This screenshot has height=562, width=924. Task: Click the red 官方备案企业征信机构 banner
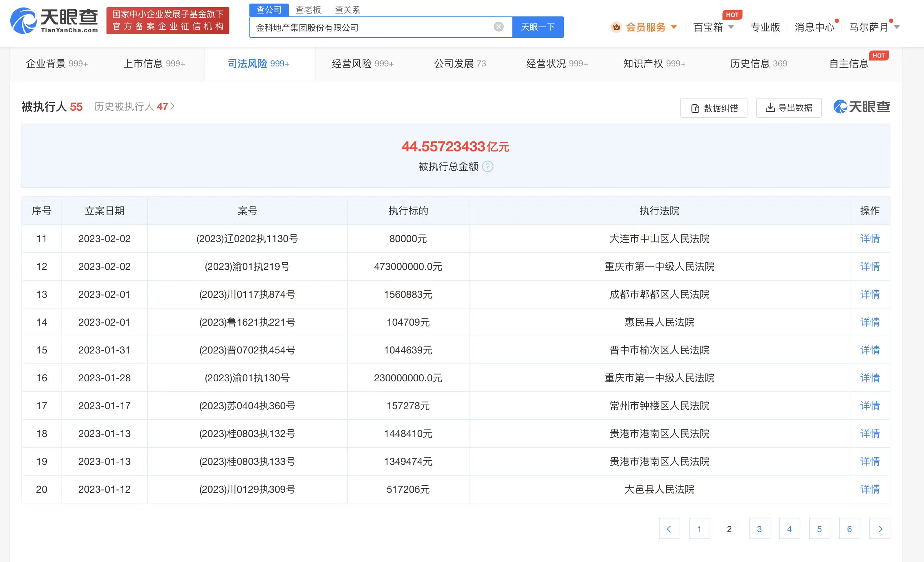pyautogui.click(x=168, y=21)
